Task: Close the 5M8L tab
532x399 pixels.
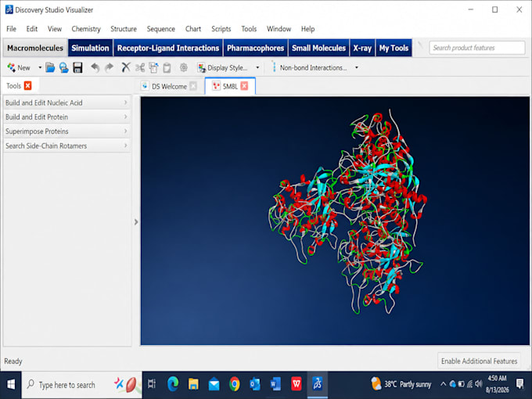Action: coord(244,86)
